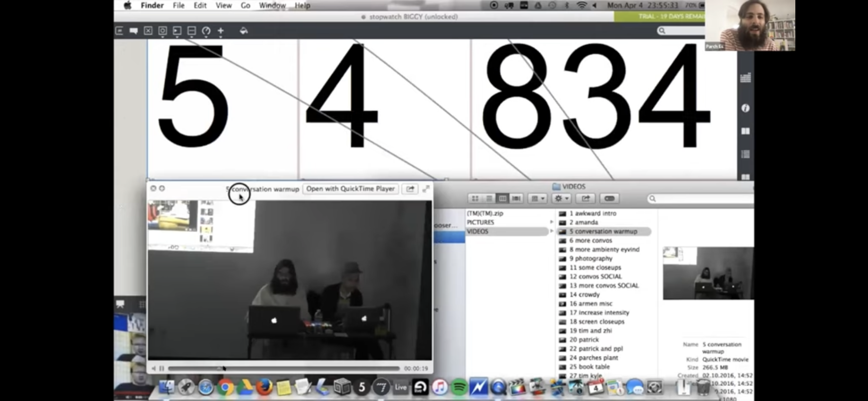The image size is (868, 401).
Task: Click the split-view icon below the info icon
Action: 745,131
